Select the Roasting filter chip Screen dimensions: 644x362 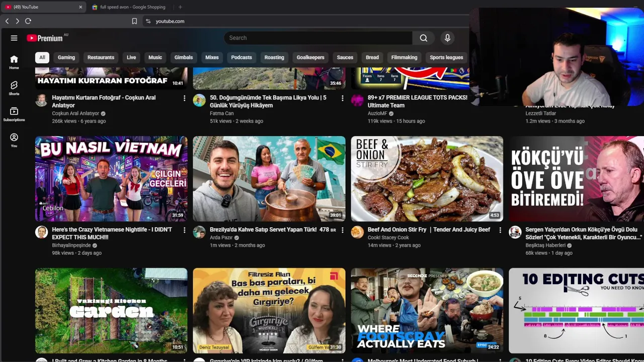pos(274,57)
